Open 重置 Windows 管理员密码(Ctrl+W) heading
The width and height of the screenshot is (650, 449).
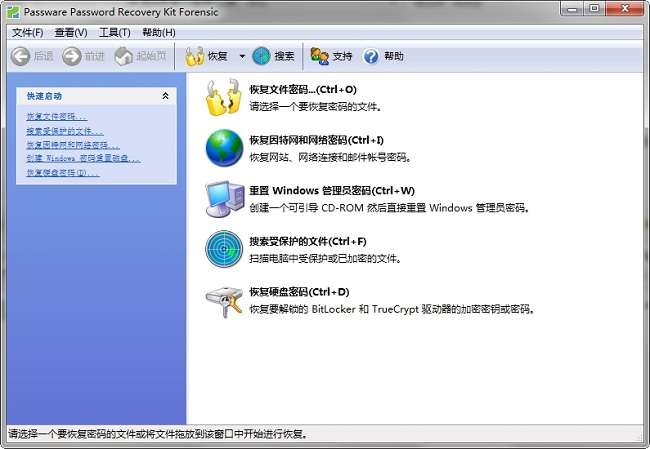pyautogui.click(x=332, y=191)
